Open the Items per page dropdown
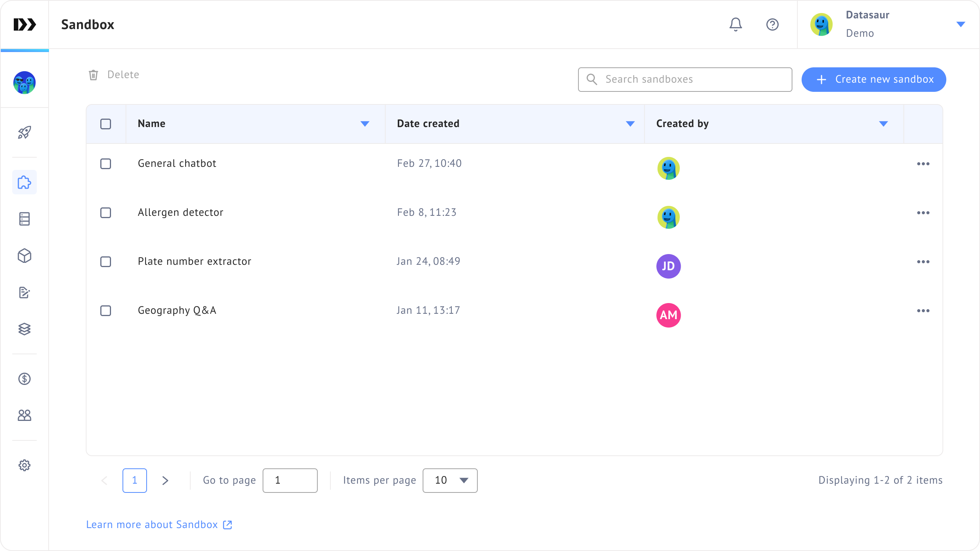Image resolution: width=980 pixels, height=551 pixels. pyautogui.click(x=450, y=481)
